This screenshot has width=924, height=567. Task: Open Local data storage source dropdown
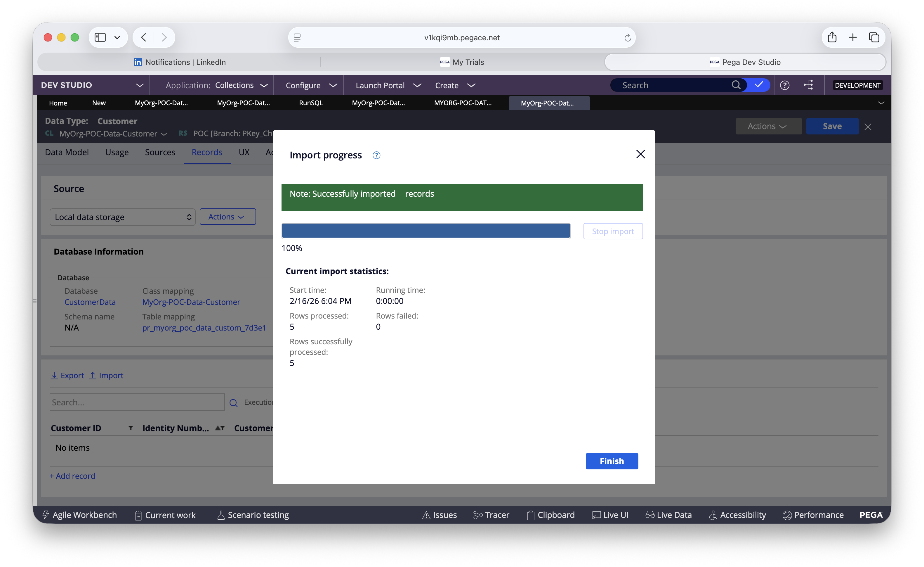click(x=122, y=217)
